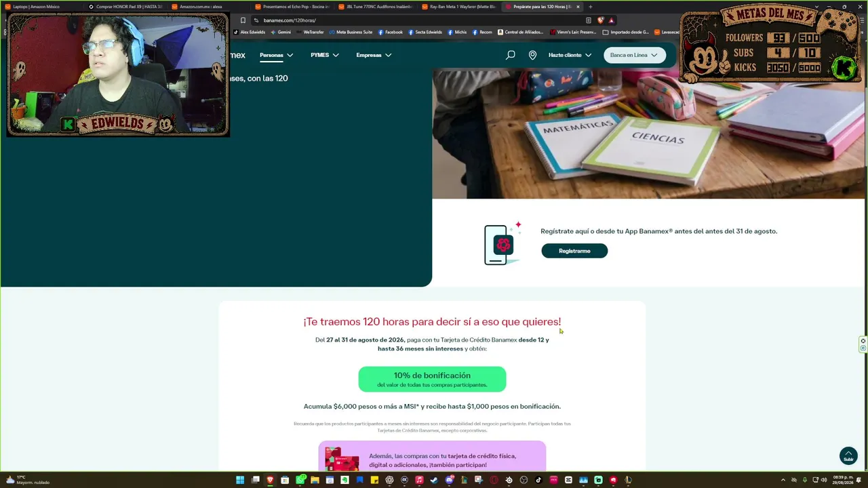
Task: Bookmark this page with the bookmark icon
Action: 243,20
